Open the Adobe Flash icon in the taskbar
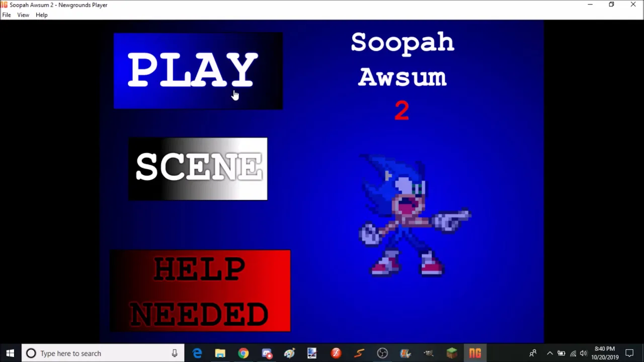644x362 pixels. pyautogui.click(x=336, y=353)
